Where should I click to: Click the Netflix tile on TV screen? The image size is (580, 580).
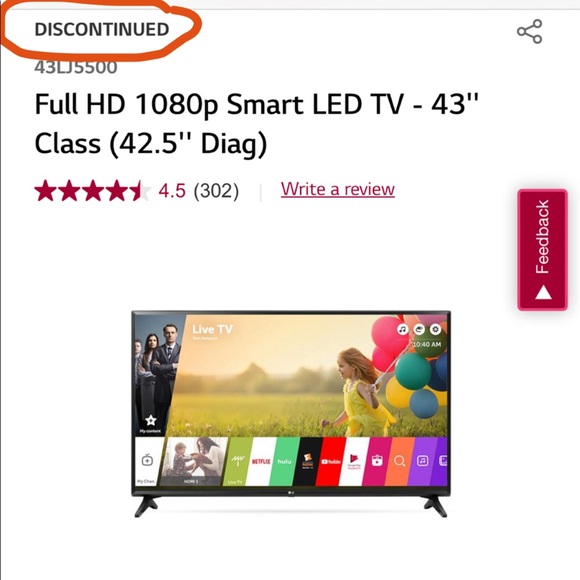pyautogui.click(x=261, y=461)
